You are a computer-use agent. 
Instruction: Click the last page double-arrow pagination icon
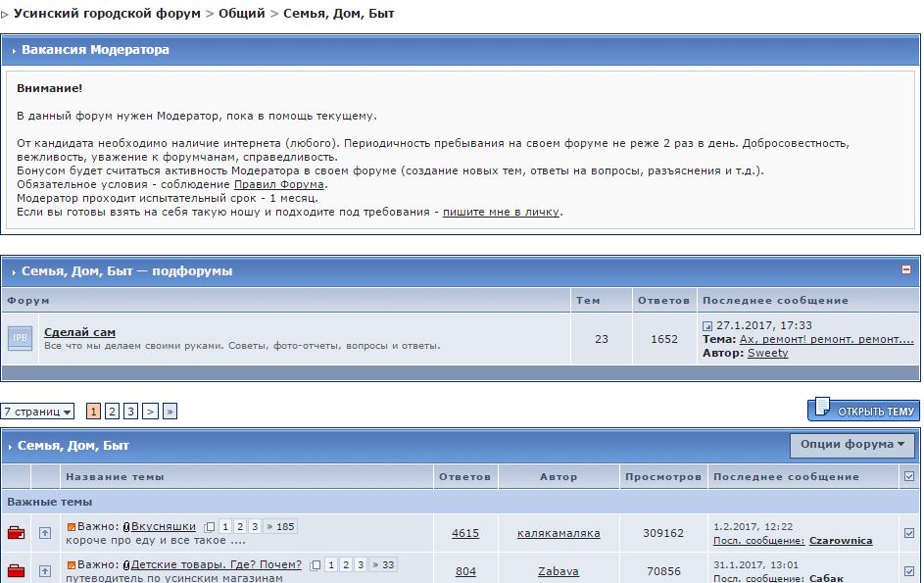tap(170, 412)
